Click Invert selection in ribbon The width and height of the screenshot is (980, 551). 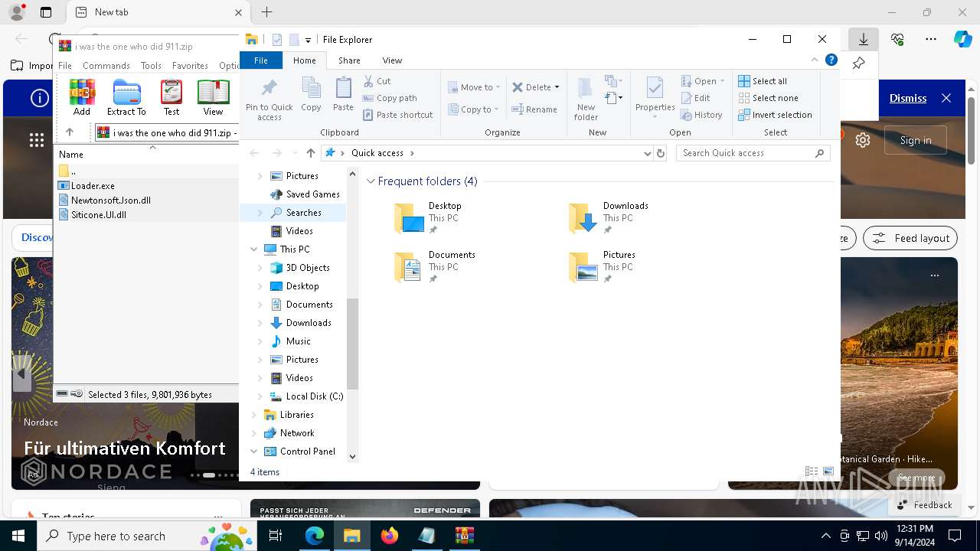(775, 115)
